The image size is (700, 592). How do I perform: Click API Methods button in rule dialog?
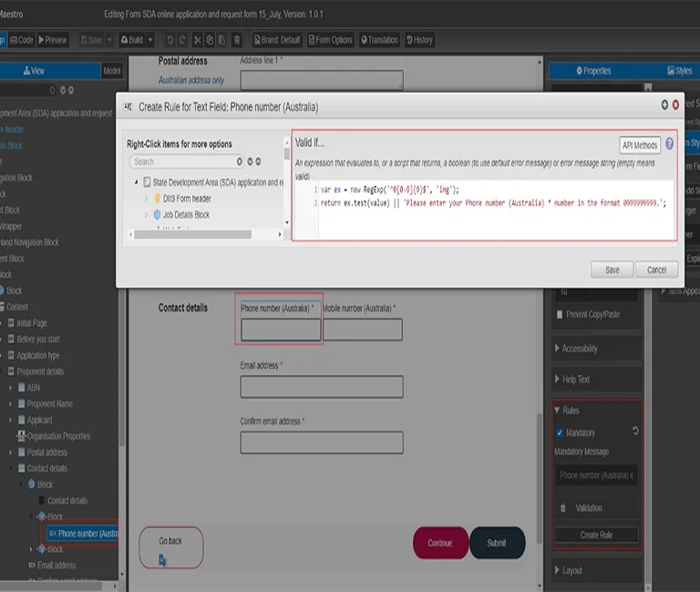point(640,145)
